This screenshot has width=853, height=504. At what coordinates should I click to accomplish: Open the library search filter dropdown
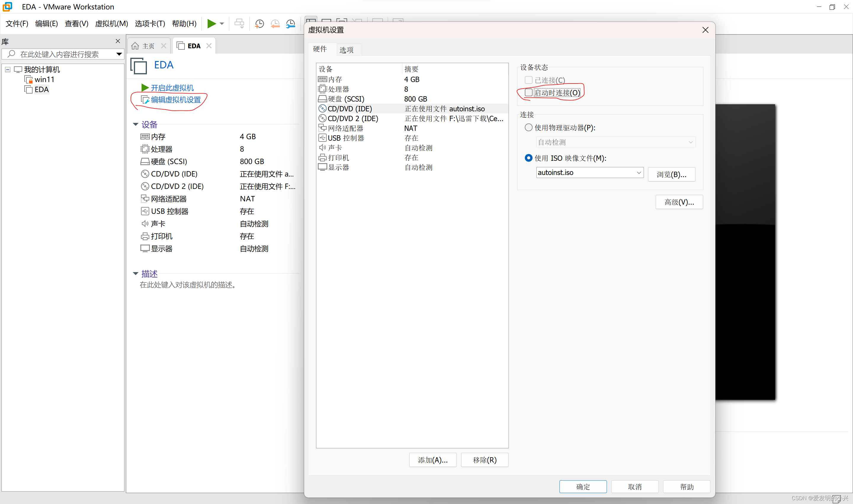(x=119, y=54)
